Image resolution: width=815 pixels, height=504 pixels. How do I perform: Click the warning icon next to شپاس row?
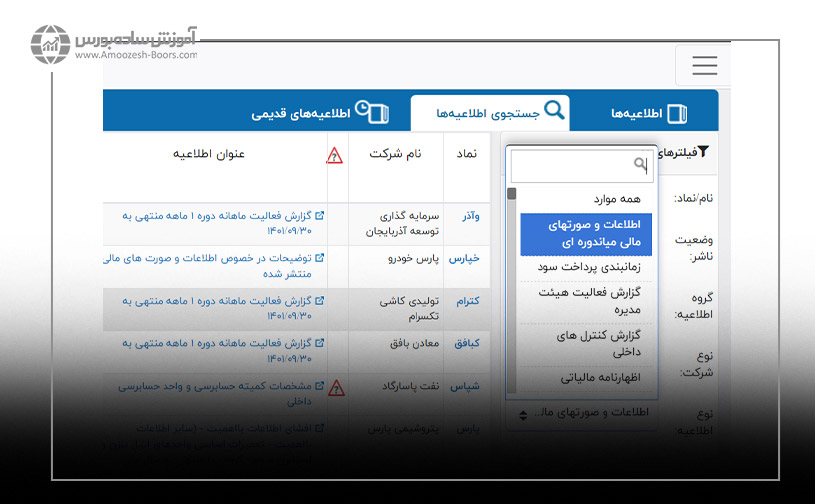click(335, 387)
